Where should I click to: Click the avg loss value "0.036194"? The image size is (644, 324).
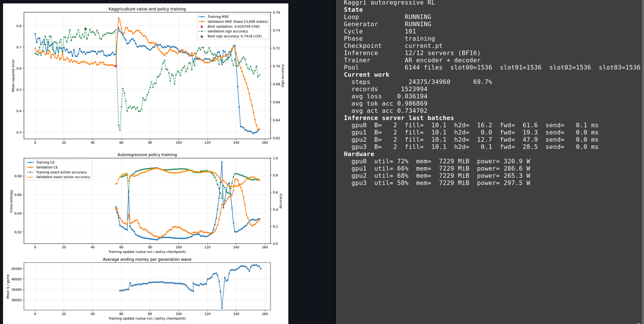pyautogui.click(x=412, y=96)
